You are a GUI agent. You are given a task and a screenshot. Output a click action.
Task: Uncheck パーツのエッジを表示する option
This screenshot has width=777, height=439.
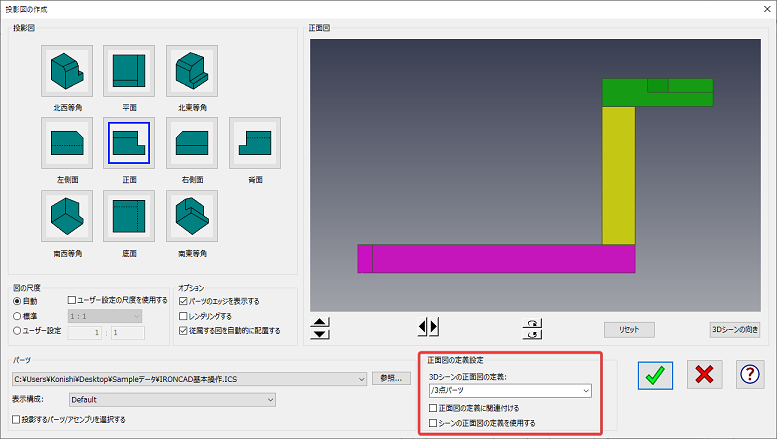(x=183, y=301)
